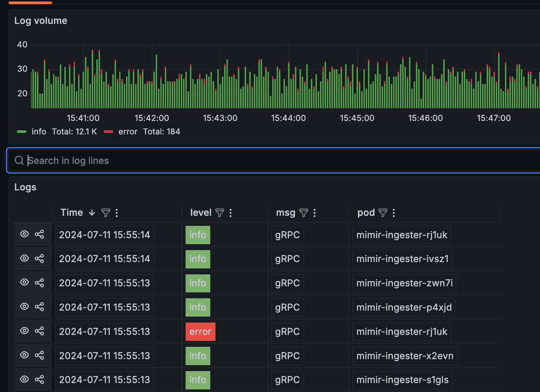Image resolution: width=540 pixels, height=392 pixels.
Task: Click share icon for mimir-ingester-zwn7i row
Action: pos(39,283)
